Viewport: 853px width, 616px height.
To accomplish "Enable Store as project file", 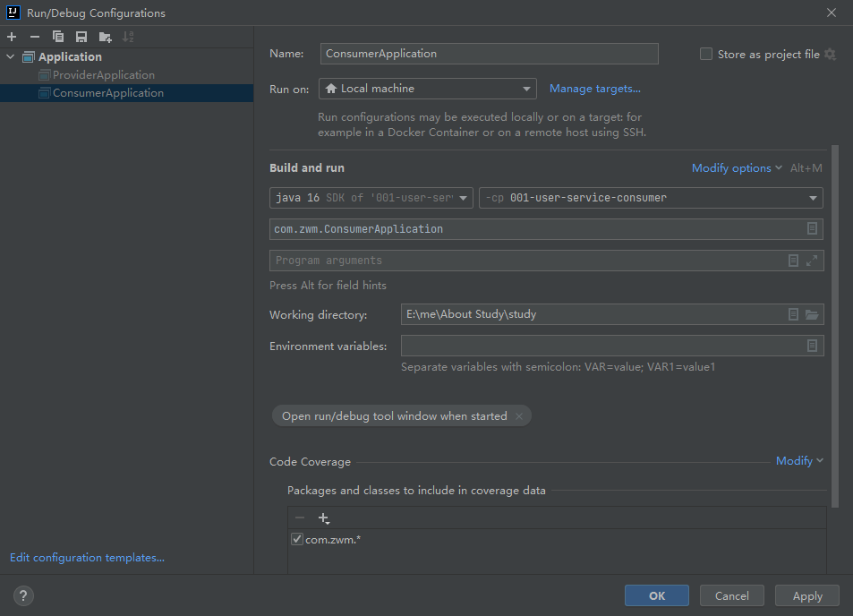I will pos(705,54).
